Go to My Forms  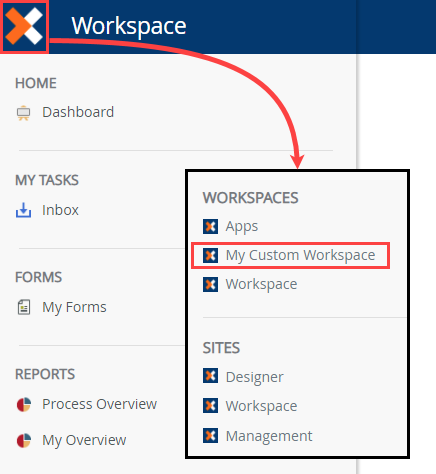click(x=74, y=307)
